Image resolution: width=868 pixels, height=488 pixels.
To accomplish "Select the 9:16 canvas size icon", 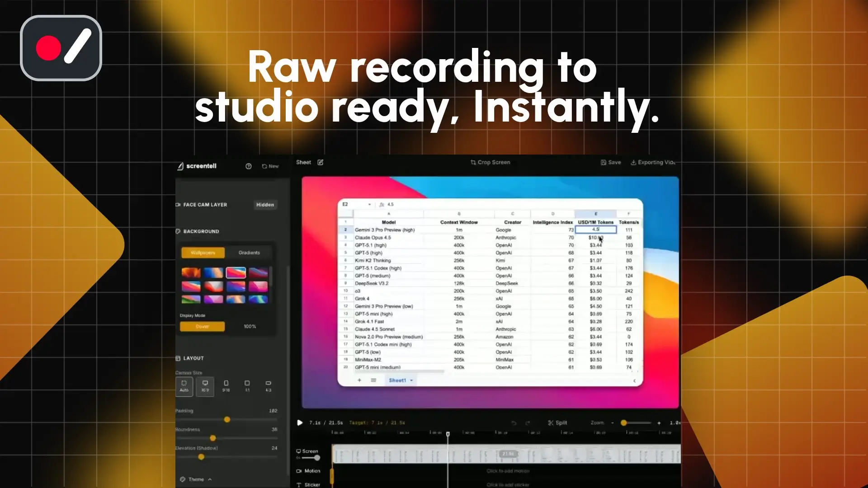I will tap(226, 386).
